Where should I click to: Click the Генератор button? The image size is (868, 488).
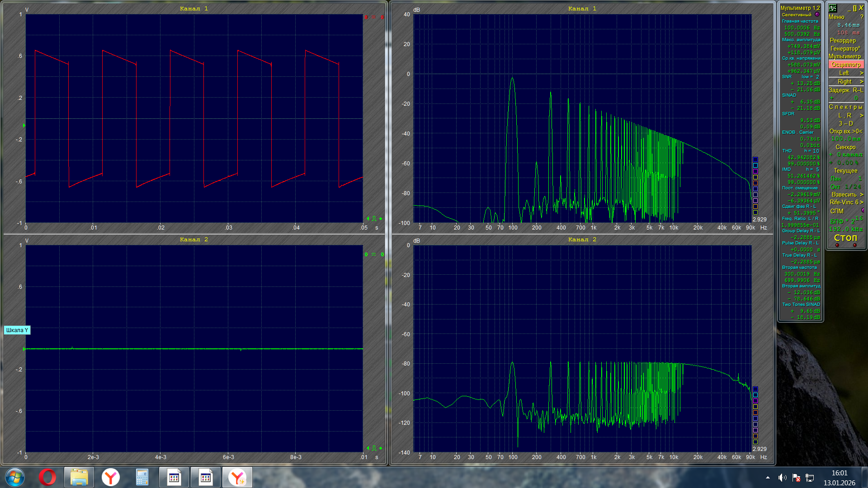click(x=845, y=48)
